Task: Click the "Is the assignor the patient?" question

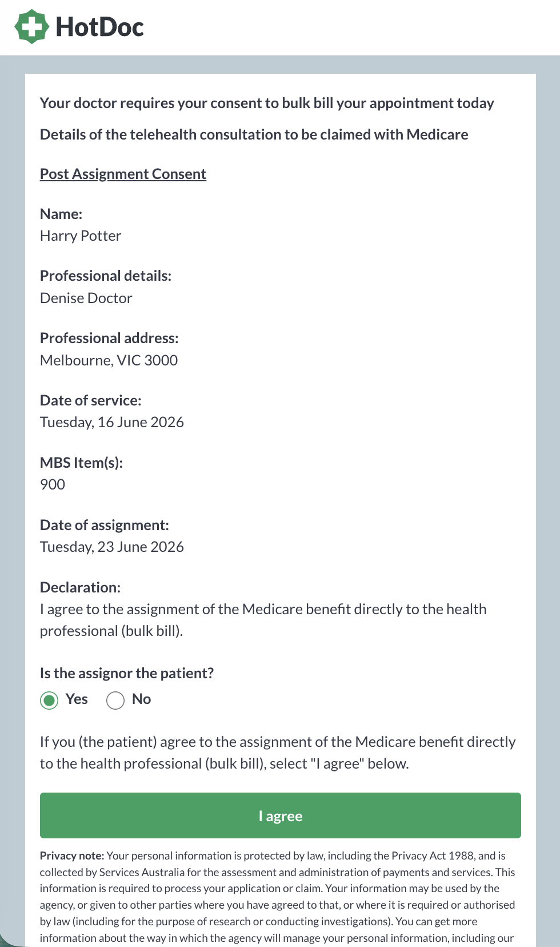Action: pos(126,673)
